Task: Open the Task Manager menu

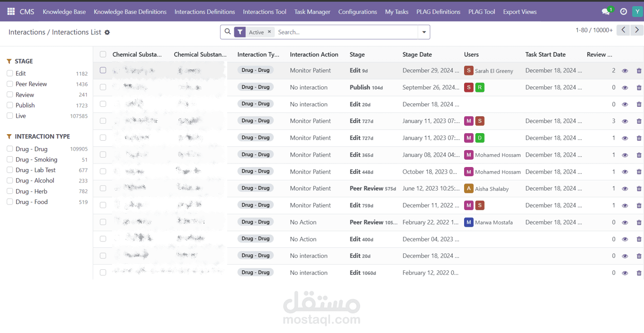Action: click(312, 11)
